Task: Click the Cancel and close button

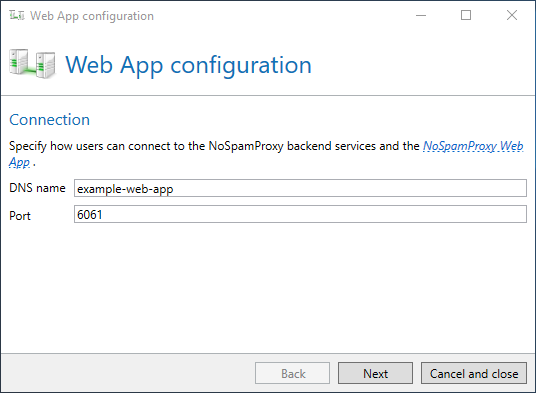Action: [x=474, y=373]
